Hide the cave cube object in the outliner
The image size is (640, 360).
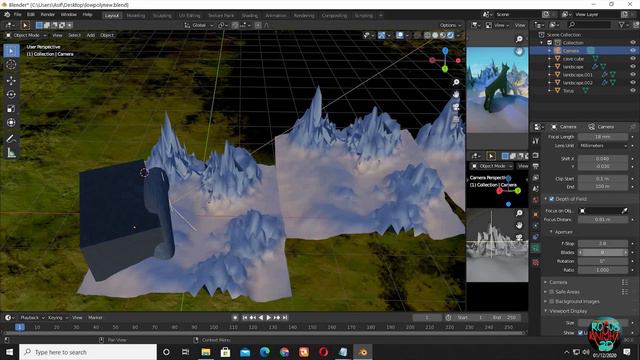633,59
